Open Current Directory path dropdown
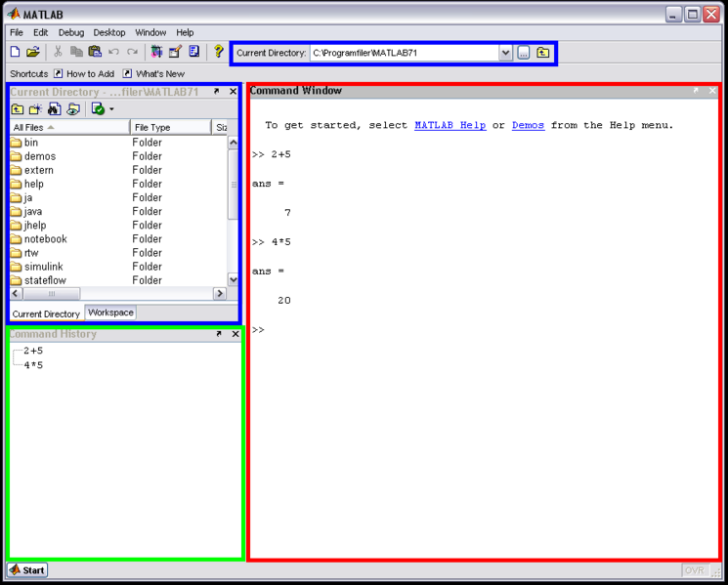The width and height of the screenshot is (728, 585). coord(505,53)
